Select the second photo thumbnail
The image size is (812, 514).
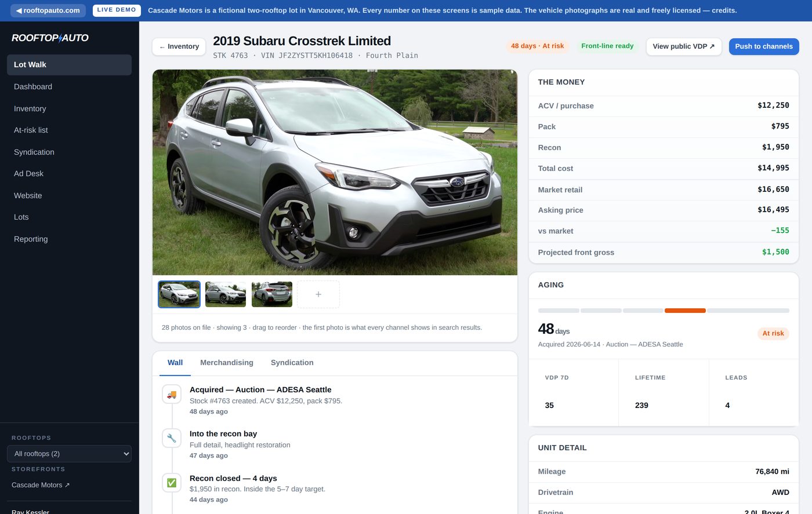click(x=226, y=294)
